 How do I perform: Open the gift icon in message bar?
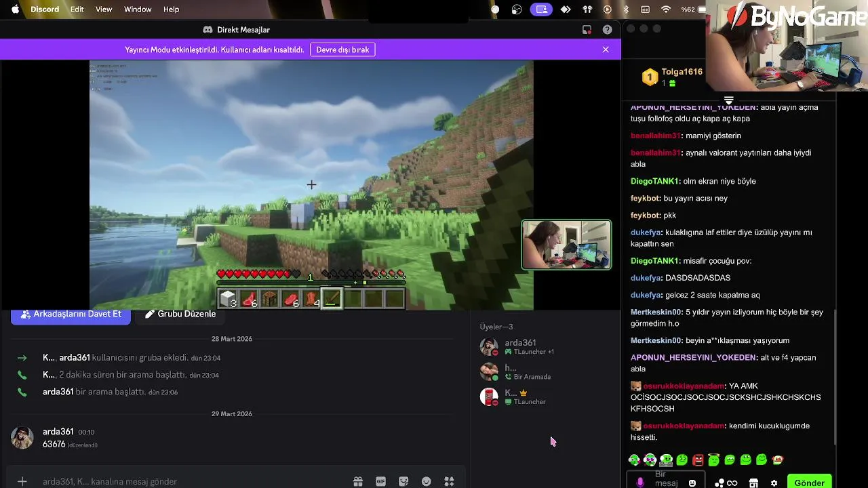tap(358, 481)
